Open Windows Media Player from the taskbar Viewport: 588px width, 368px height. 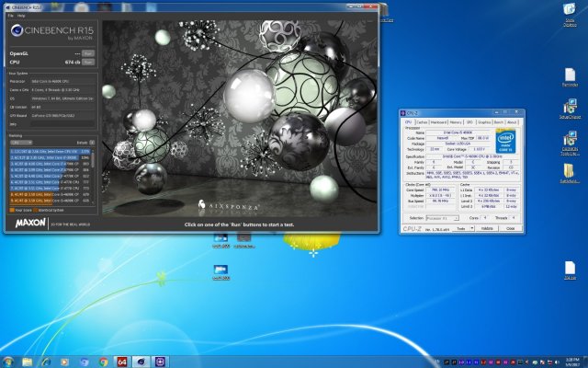click(x=65, y=362)
